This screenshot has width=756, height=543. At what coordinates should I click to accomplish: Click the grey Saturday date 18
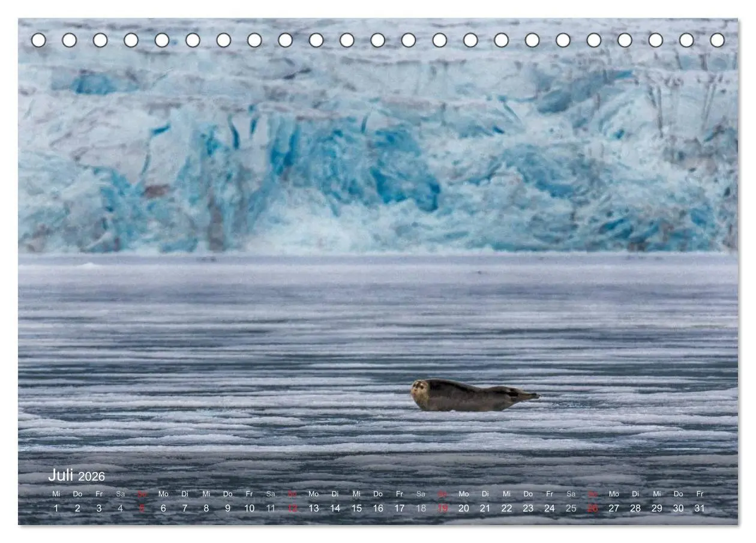click(421, 508)
